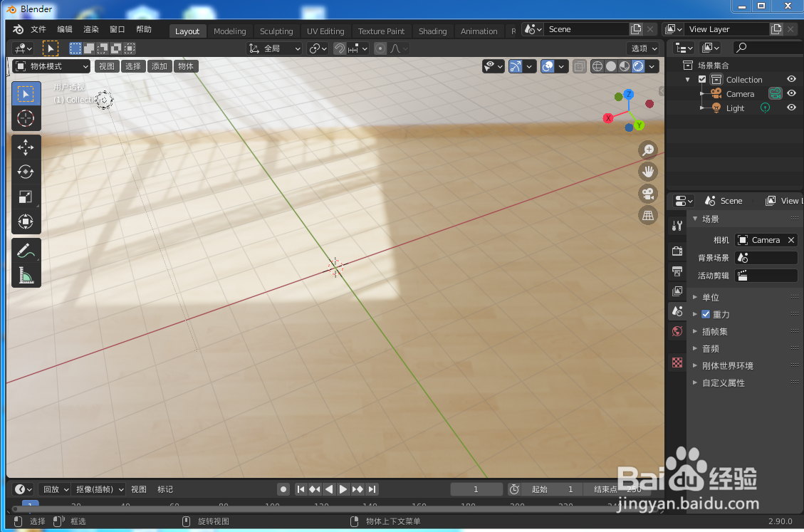Open the Tool properties tab
The height and width of the screenshot is (532, 804).
(x=677, y=225)
